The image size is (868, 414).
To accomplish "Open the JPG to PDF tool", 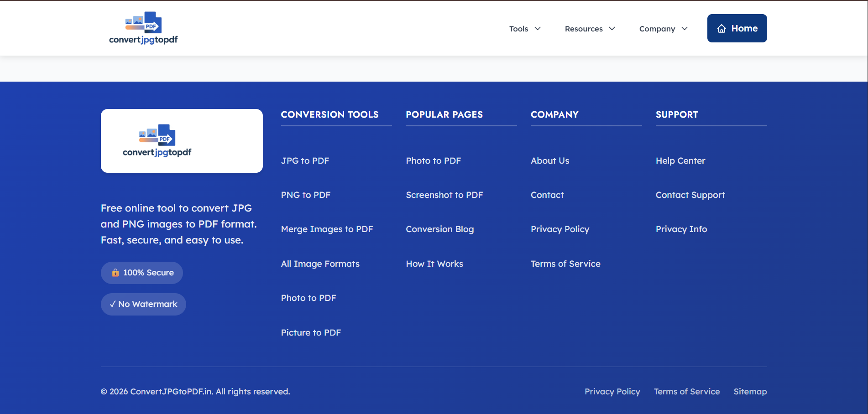I will coord(305,160).
